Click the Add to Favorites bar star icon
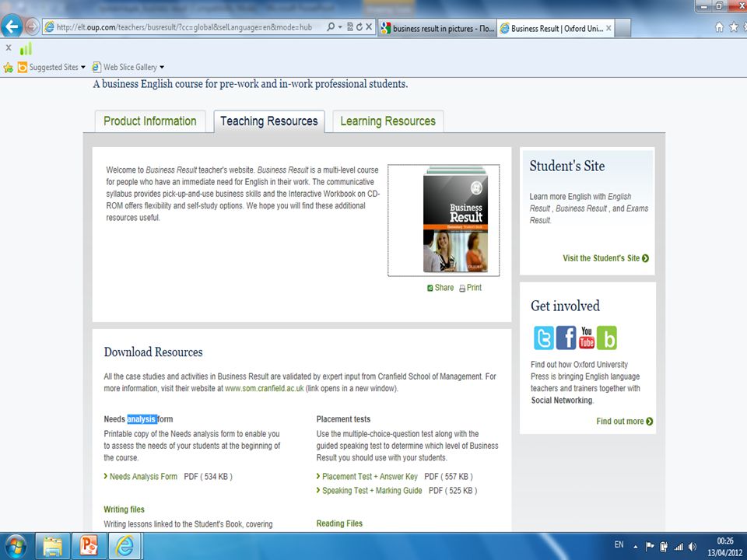 pyautogui.click(x=8, y=68)
